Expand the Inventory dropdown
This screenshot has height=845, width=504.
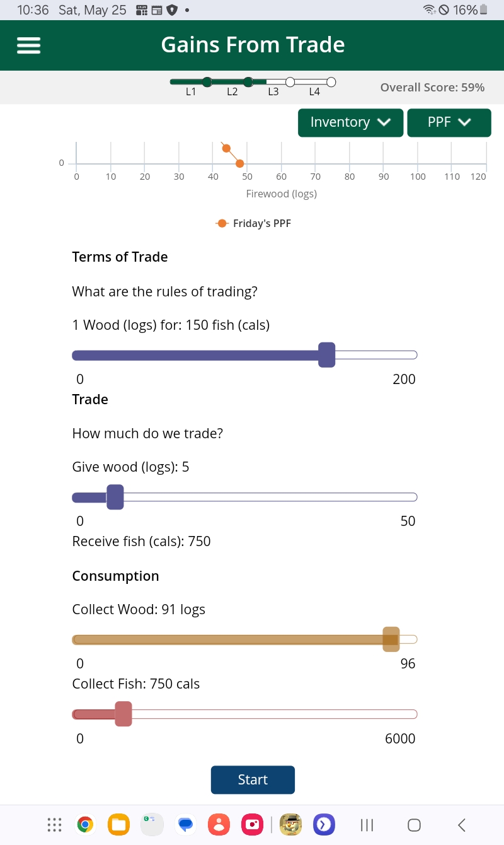[350, 122]
